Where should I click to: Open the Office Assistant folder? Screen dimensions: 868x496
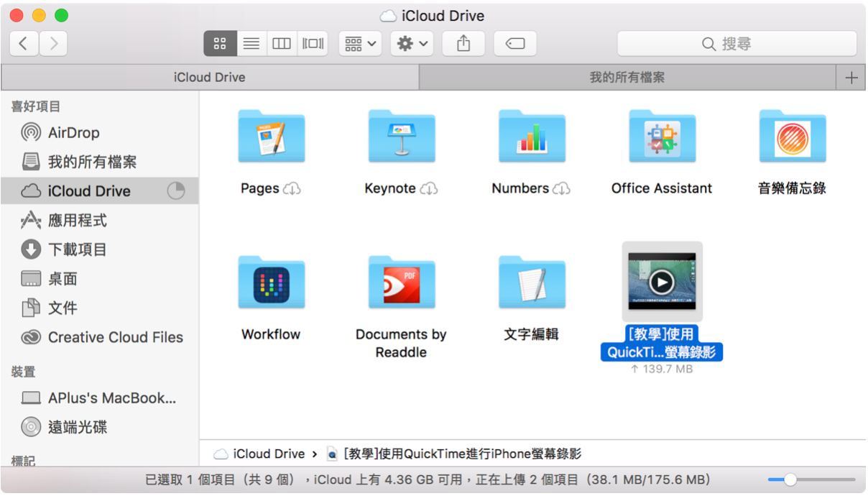pyautogui.click(x=662, y=137)
